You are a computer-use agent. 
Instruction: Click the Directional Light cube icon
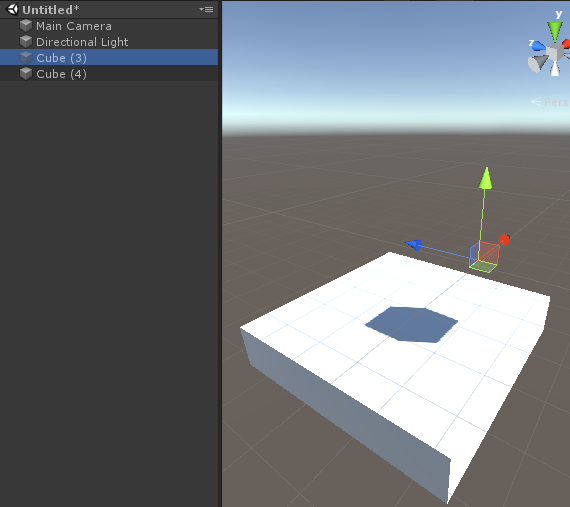(x=26, y=42)
